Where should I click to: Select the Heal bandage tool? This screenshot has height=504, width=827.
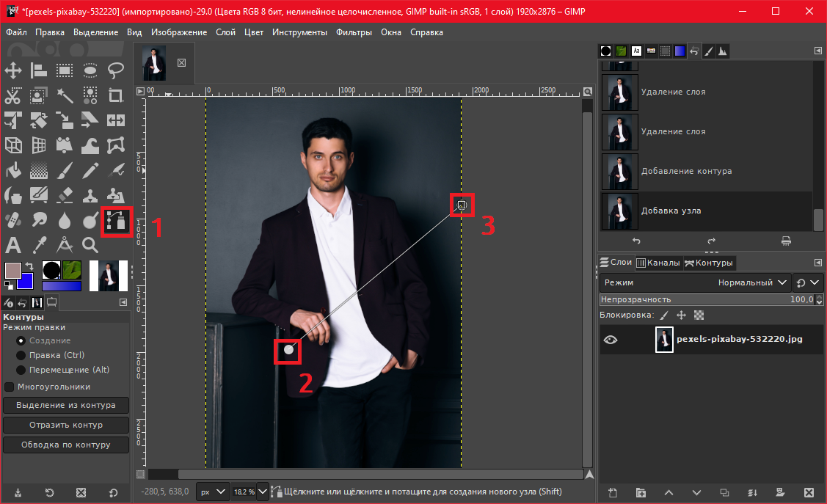13,220
